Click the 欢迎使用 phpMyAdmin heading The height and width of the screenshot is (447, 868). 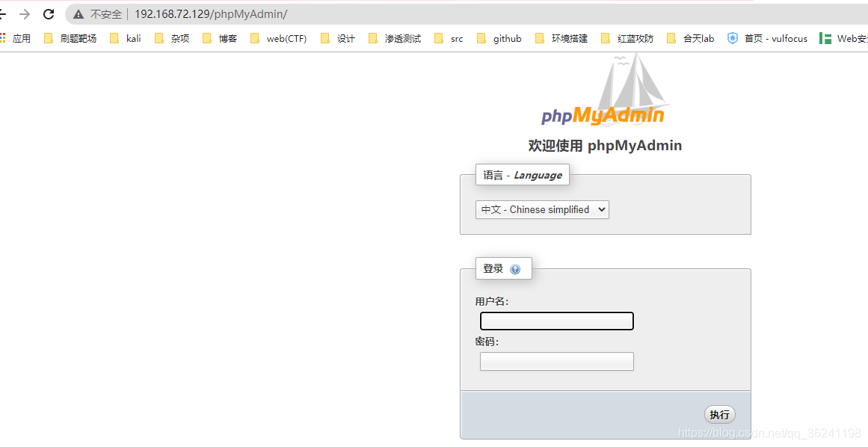(605, 146)
